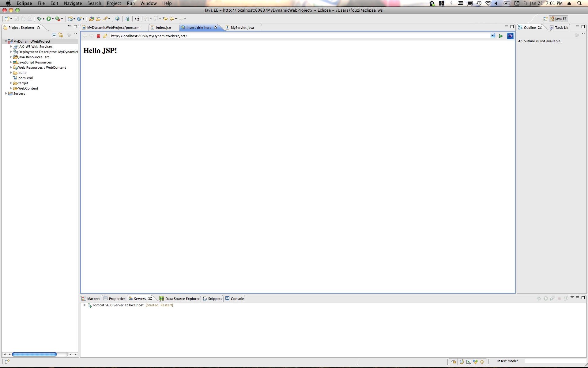Click the Last Edit Location arrow icon
588x368 pixels.
tap(165, 19)
